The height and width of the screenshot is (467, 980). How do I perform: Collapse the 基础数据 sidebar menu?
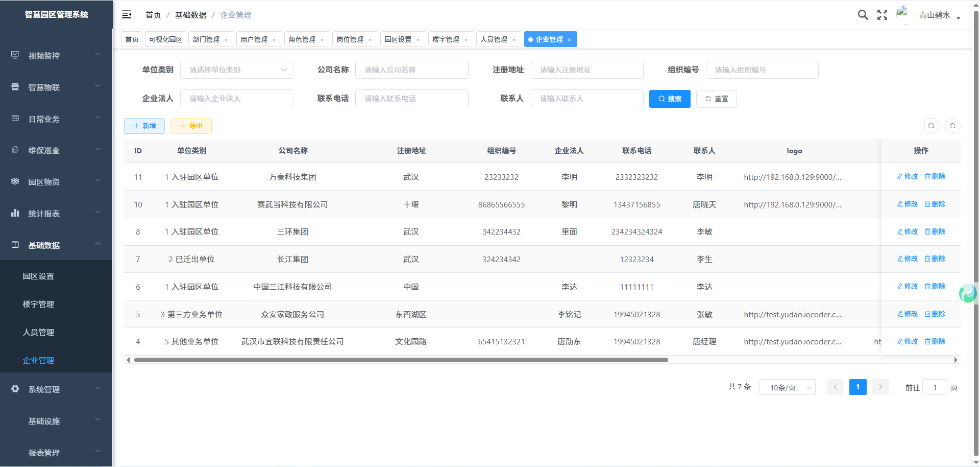pos(56,245)
